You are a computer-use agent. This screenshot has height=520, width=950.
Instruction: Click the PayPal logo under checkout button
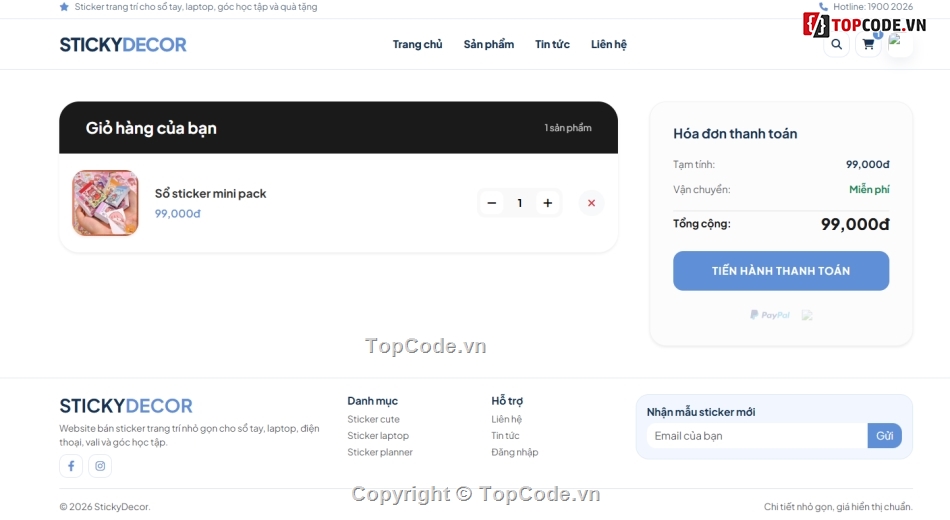[770, 315]
